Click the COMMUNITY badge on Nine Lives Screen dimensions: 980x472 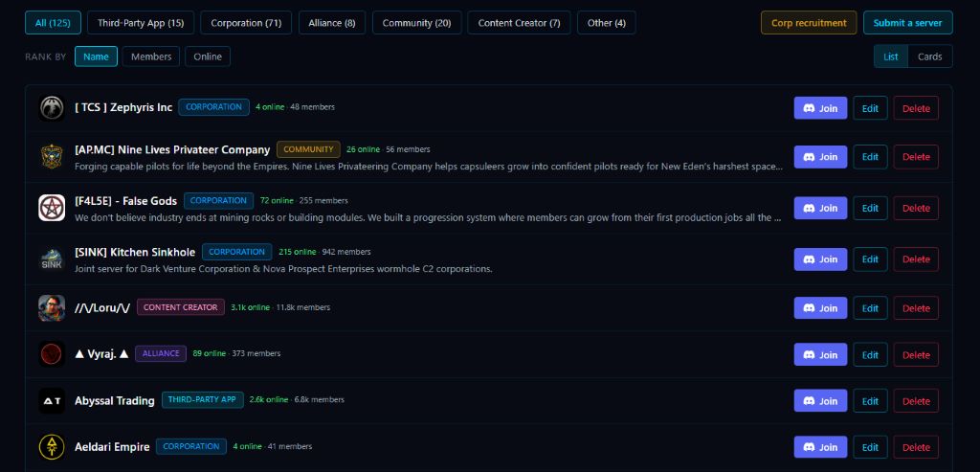(308, 149)
